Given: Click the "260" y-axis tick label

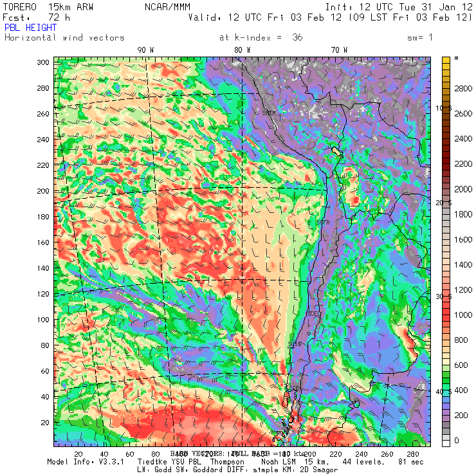Looking at the screenshot, I should click(x=43, y=114).
